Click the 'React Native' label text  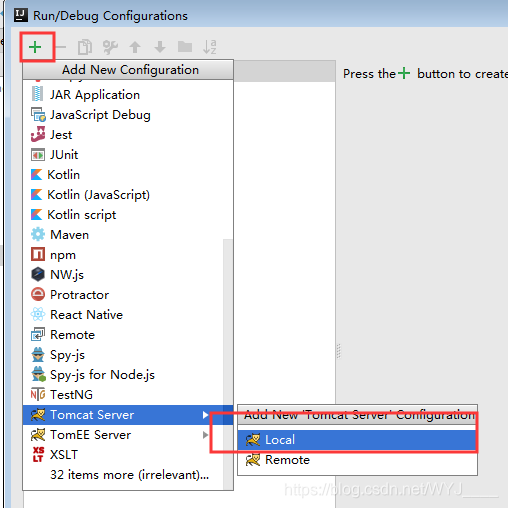point(86,315)
